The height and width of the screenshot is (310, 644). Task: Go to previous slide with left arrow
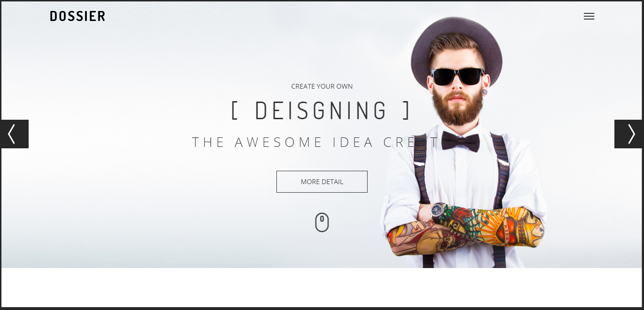(15, 134)
